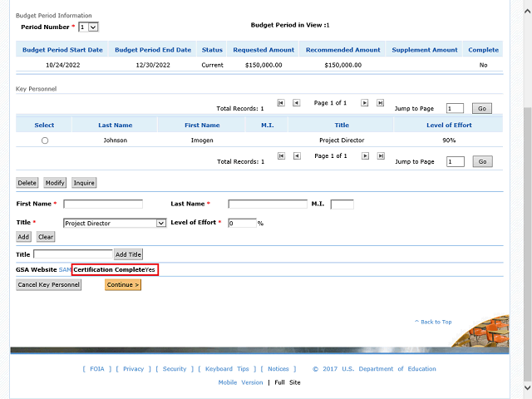Open the Period Number dropdown
Image resolution: width=532 pixels, height=399 pixels.
point(88,27)
